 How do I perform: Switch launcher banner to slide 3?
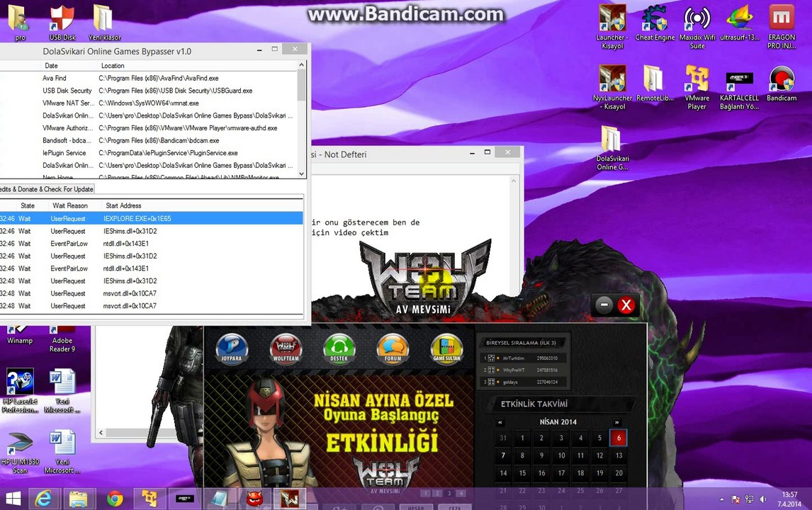pos(449,494)
